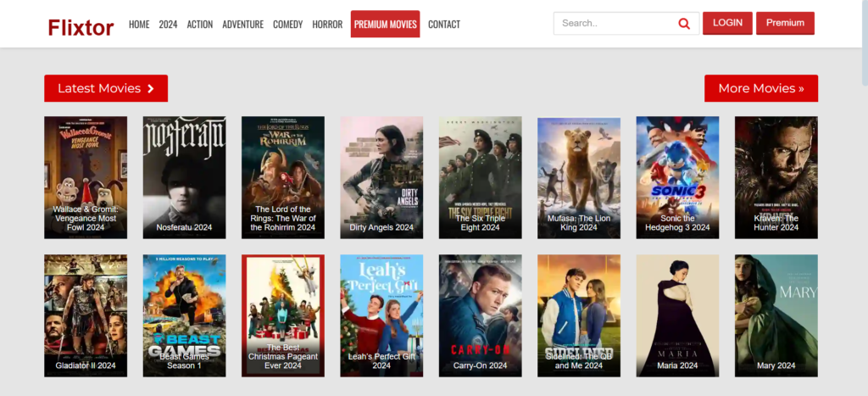Open Sidelined: The QB and Me poster
Screen dimensions: 868x396
pos(579,315)
